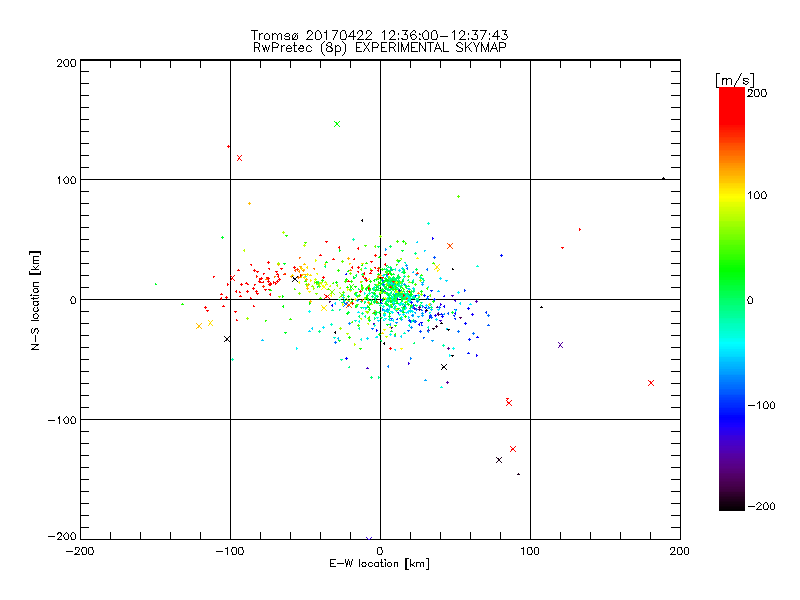Click the title text 'Tromsø 20170422 12:36:00-12:37:43'

(379, 35)
